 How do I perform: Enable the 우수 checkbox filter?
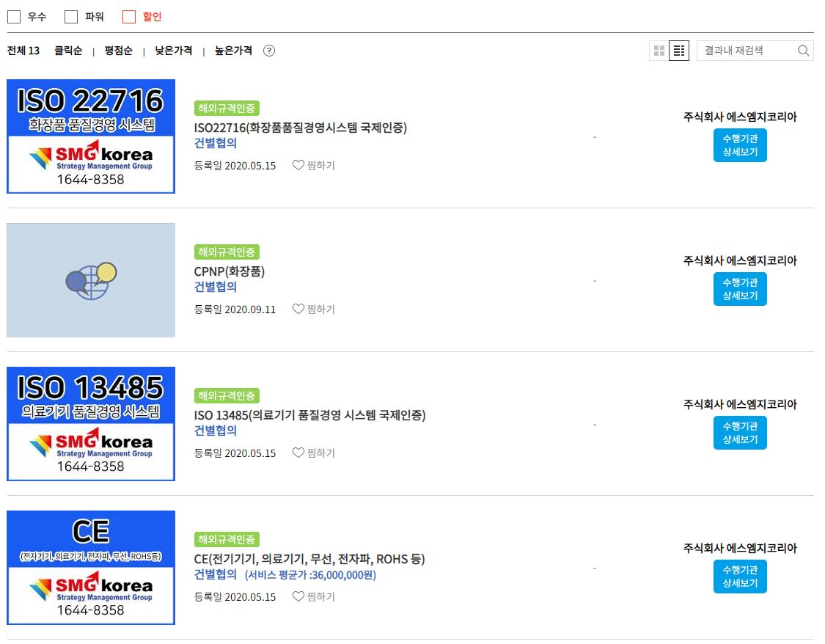pos(14,17)
